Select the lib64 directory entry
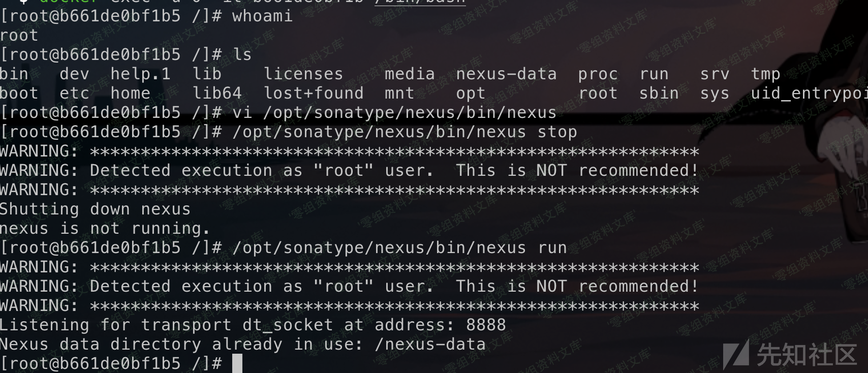 (x=217, y=94)
